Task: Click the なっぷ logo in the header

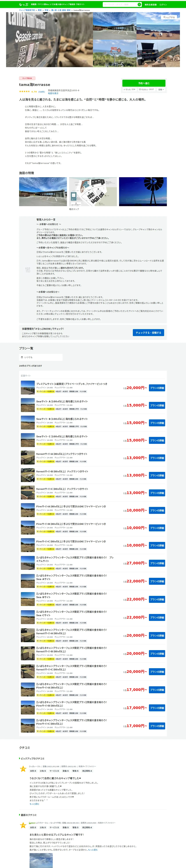Action: click(24, 5)
